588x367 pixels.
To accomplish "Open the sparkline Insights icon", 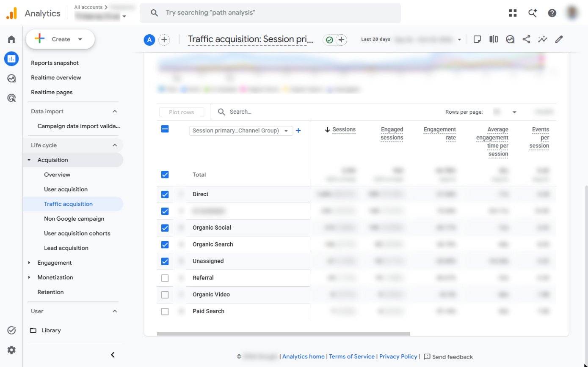I will click(543, 39).
